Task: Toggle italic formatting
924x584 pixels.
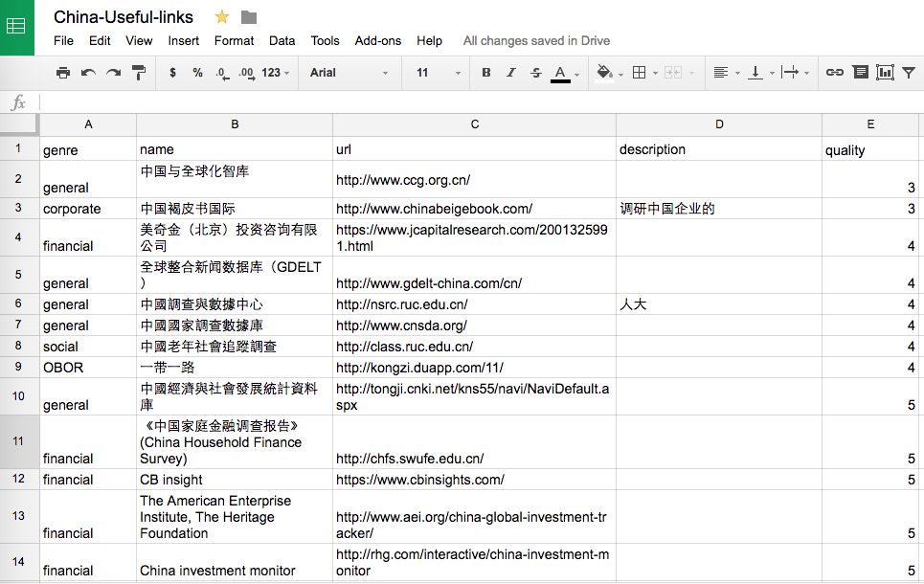Action: (511, 73)
